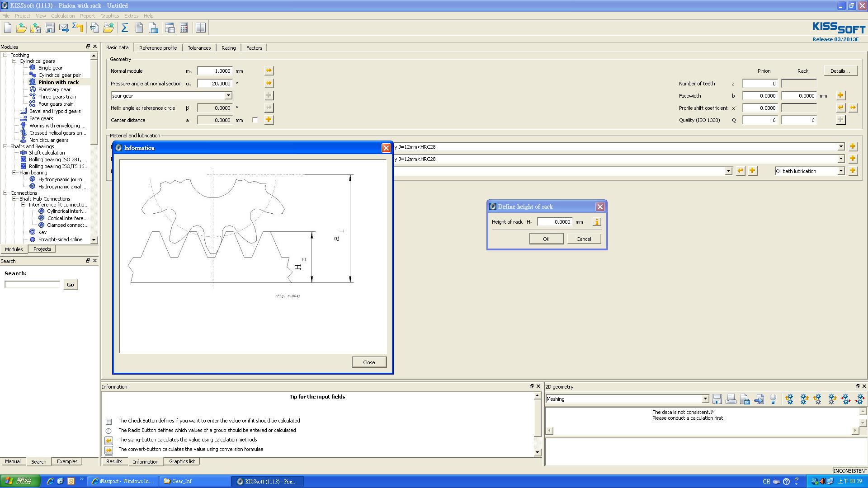Click the Pinion Number of teeth field

760,83
